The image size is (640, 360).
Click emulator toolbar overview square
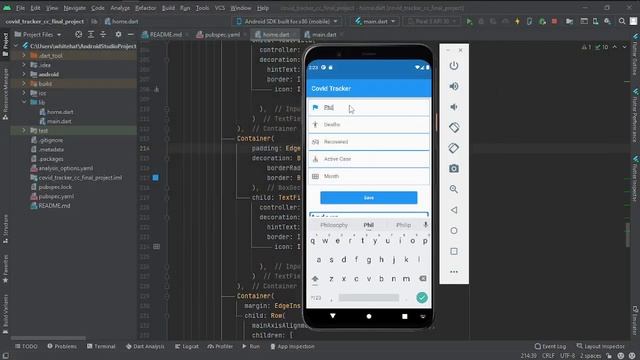pyautogui.click(x=454, y=251)
